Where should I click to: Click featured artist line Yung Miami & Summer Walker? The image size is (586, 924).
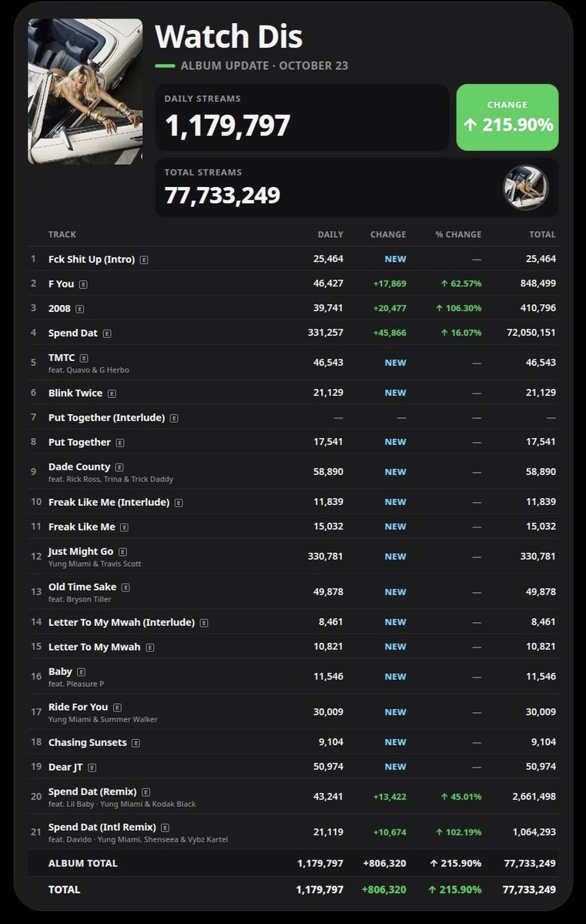[102, 719]
